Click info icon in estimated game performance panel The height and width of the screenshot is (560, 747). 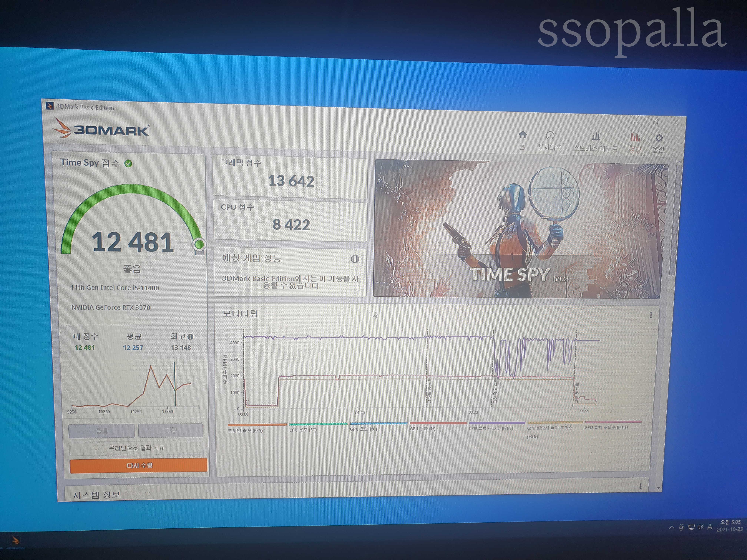click(x=355, y=259)
